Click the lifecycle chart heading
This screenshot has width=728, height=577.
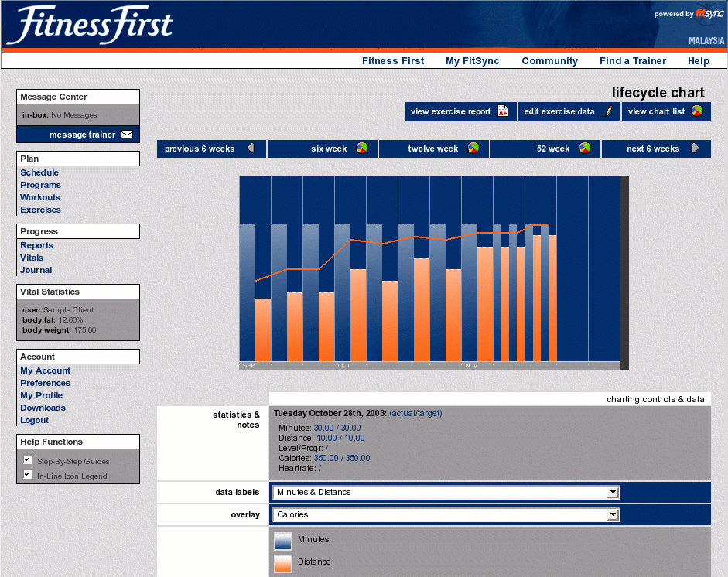click(x=658, y=92)
